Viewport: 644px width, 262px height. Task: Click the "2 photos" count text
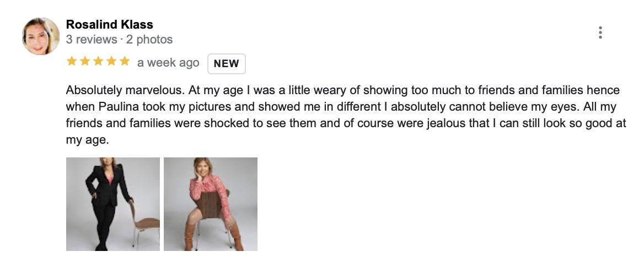149,40
